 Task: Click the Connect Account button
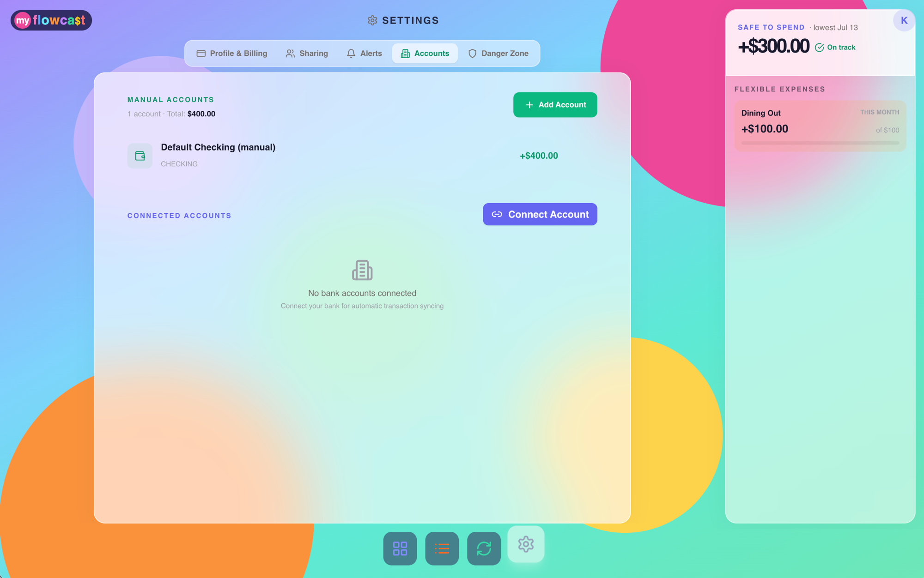(540, 214)
